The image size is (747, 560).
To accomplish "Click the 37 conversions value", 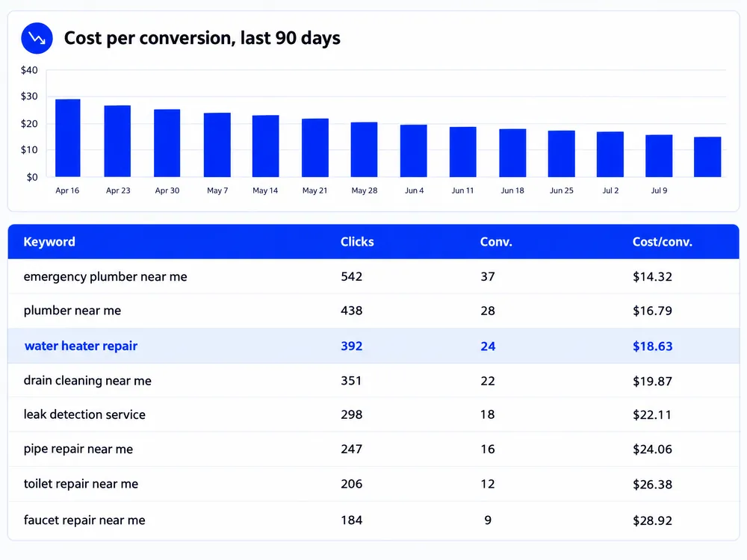I will click(x=487, y=277).
